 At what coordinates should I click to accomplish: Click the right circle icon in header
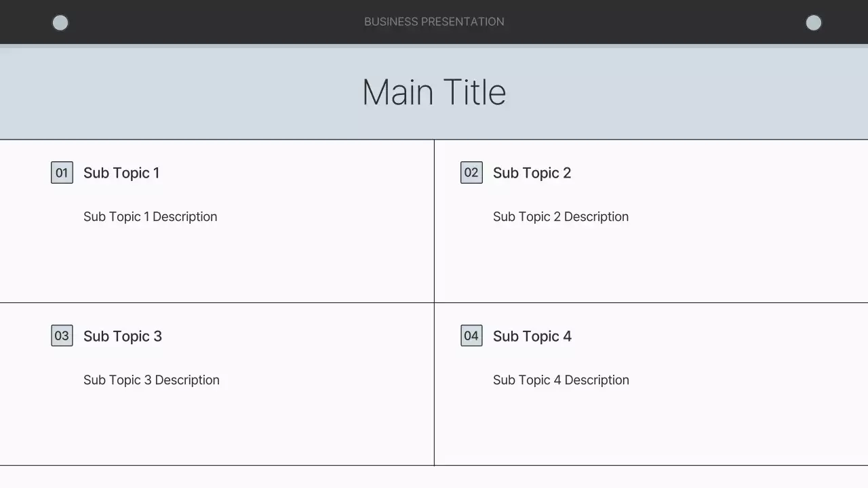point(813,23)
